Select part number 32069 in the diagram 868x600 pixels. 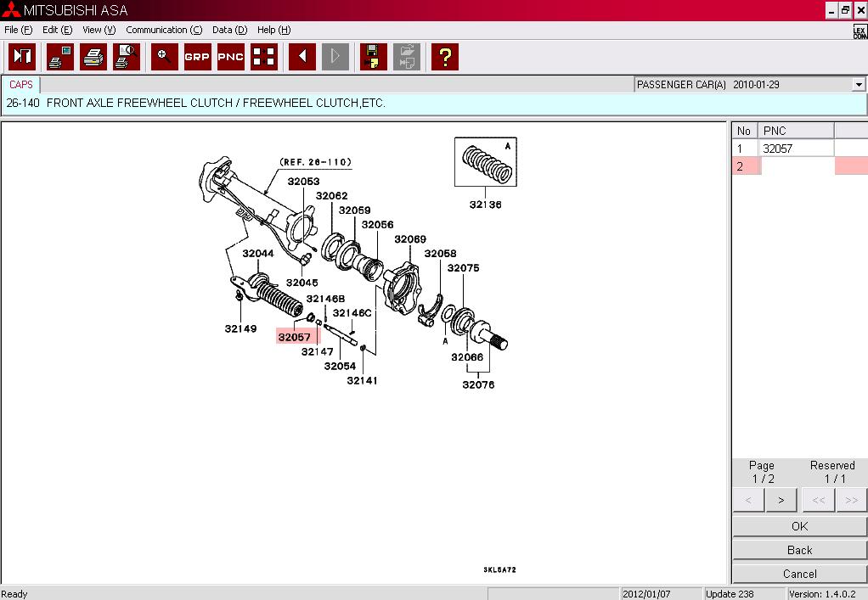(410, 239)
